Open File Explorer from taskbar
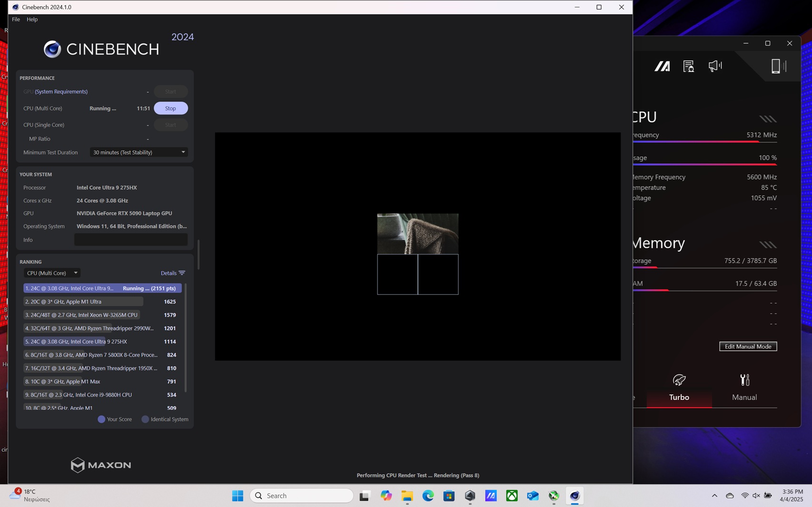Screen dimensions: 812x507 pos(407,496)
